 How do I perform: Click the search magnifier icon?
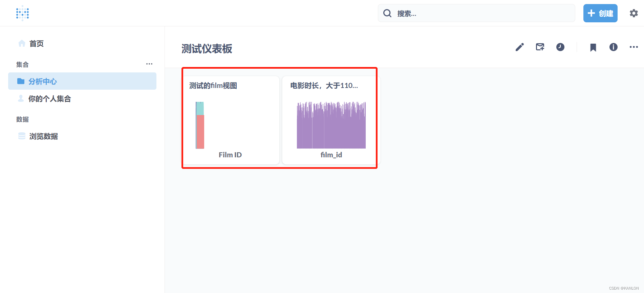(x=387, y=13)
